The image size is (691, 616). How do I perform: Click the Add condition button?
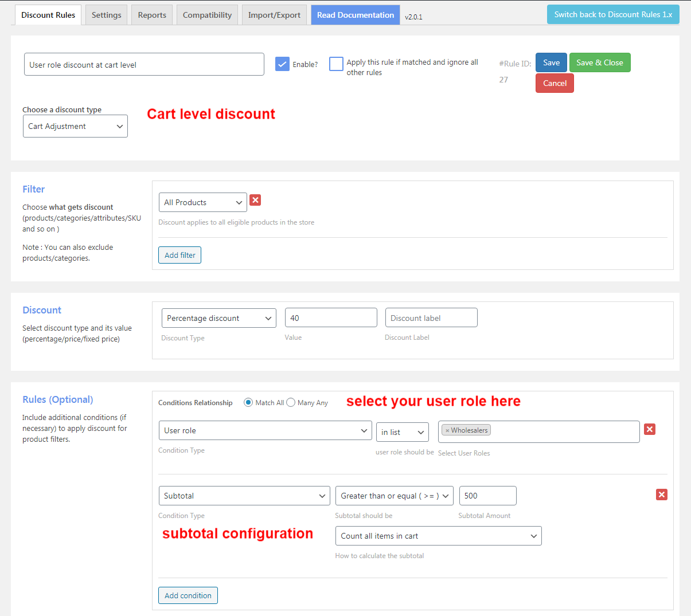click(x=188, y=595)
